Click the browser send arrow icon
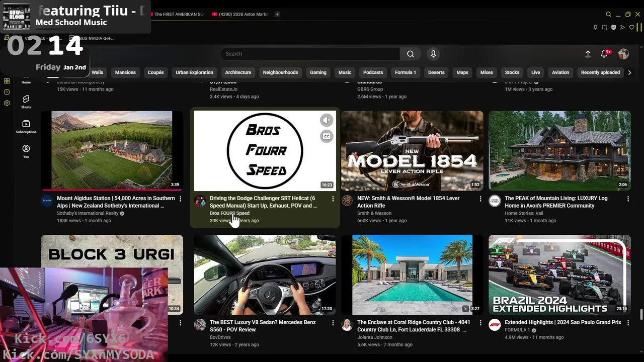Viewport: 644px width, 362px height. pyautogui.click(x=623, y=27)
